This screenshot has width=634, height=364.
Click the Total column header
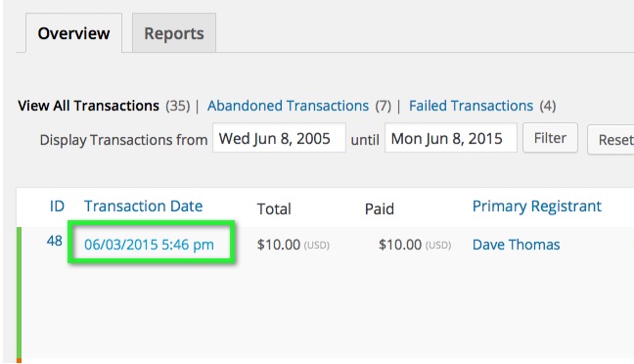(274, 208)
